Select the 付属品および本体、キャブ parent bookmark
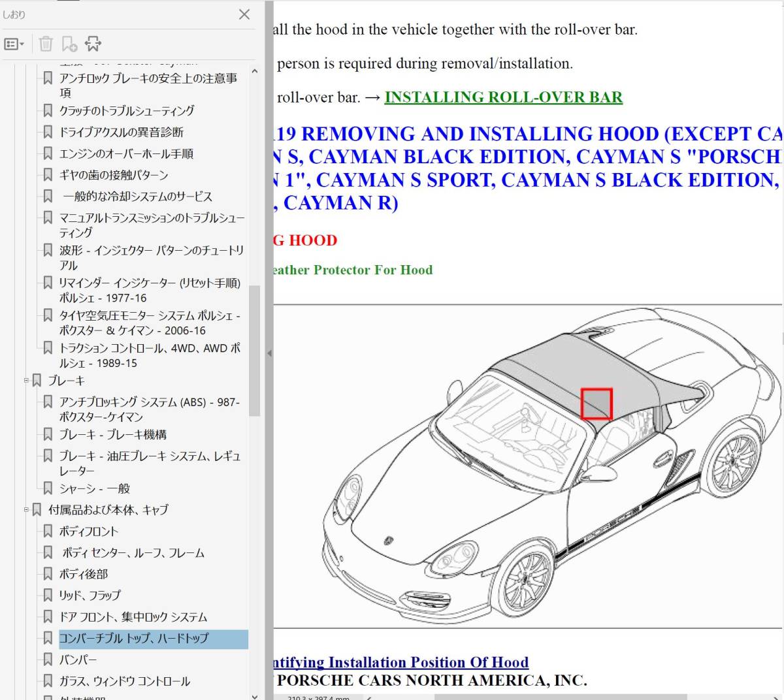The width and height of the screenshot is (784, 700). pos(108,509)
